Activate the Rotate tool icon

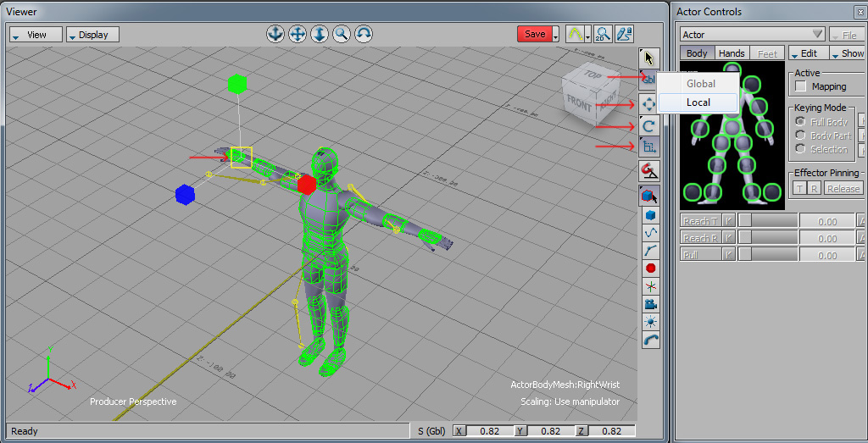click(649, 125)
